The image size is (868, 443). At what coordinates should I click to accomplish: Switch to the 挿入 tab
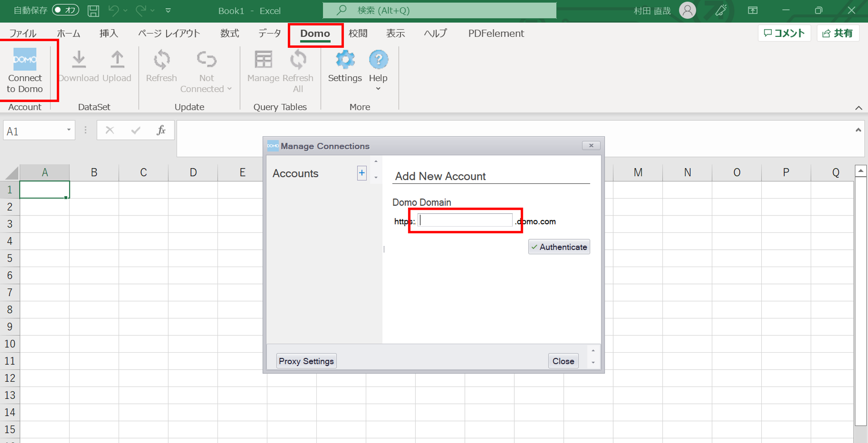(x=108, y=33)
